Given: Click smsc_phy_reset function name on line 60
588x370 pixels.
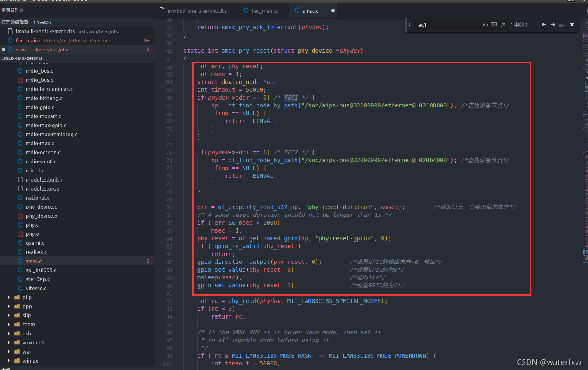Looking at the screenshot, I should point(245,51).
